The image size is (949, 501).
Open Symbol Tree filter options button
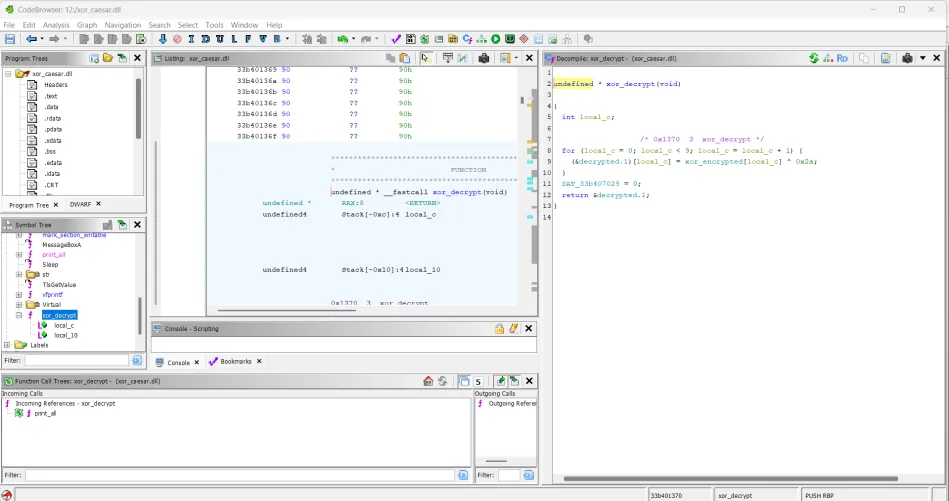tap(137, 360)
